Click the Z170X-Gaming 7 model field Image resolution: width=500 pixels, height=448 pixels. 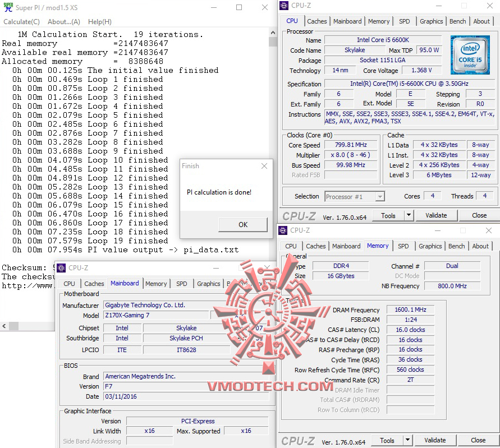click(156, 316)
